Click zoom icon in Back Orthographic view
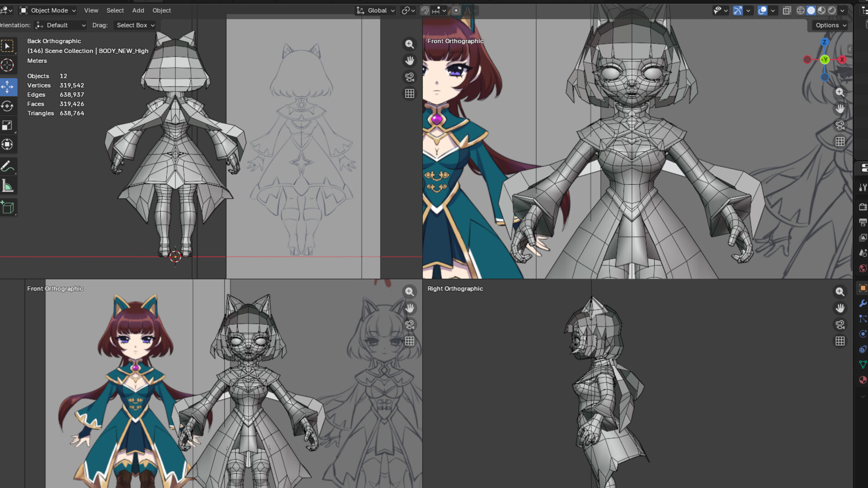Viewport: 868px width, 488px height. point(410,44)
